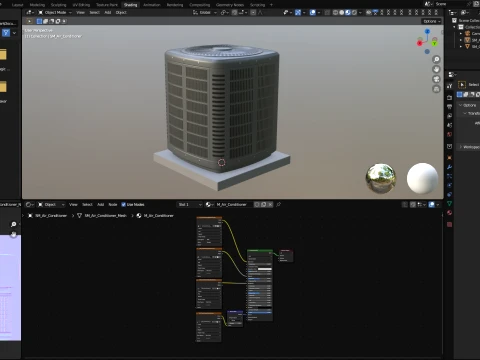Choose the select box mode icon
This screenshot has height=360, width=480.
39,21
